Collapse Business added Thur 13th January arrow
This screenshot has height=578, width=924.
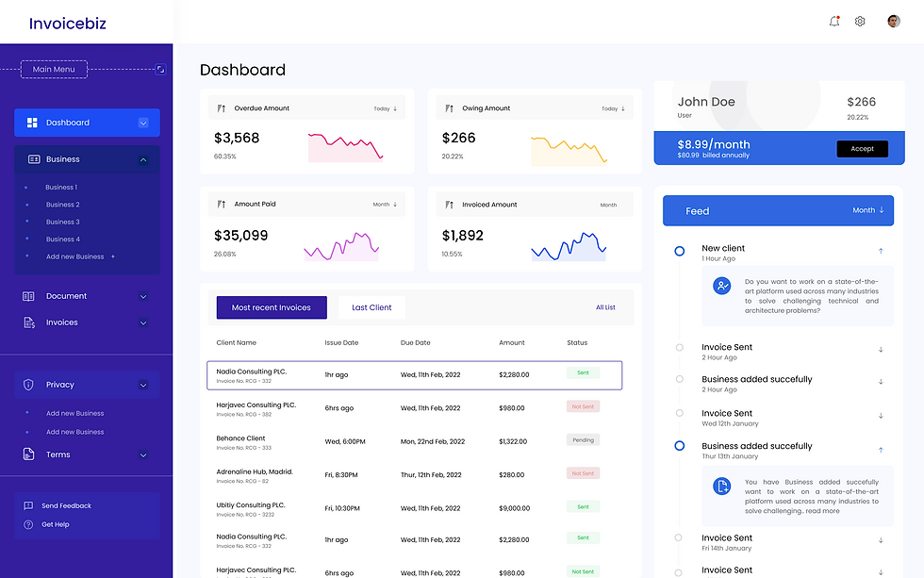(881, 450)
